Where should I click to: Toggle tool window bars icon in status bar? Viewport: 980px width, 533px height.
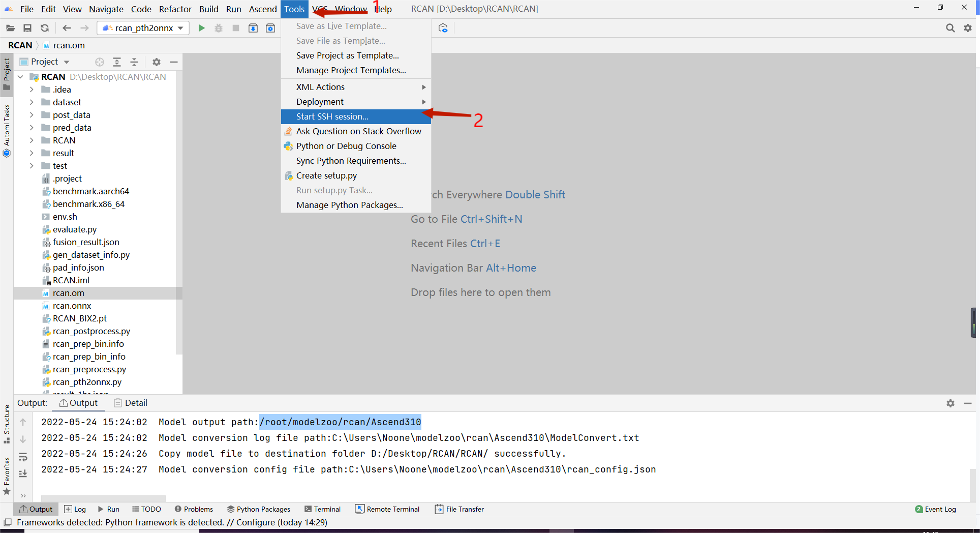[x=8, y=522]
